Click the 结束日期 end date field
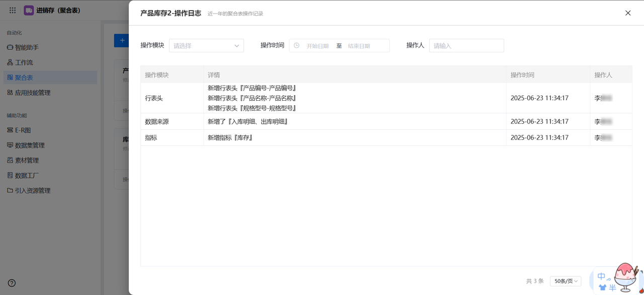 [359, 46]
